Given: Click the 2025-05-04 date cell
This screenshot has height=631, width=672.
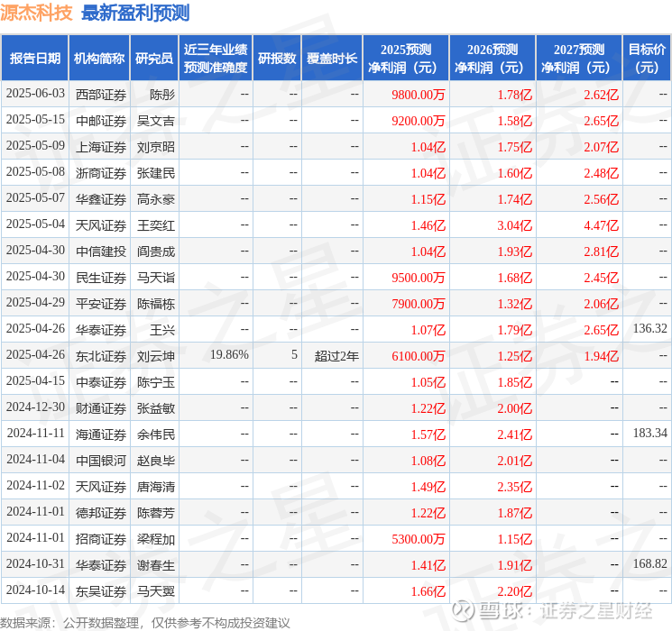Looking at the screenshot, I should (35, 224).
